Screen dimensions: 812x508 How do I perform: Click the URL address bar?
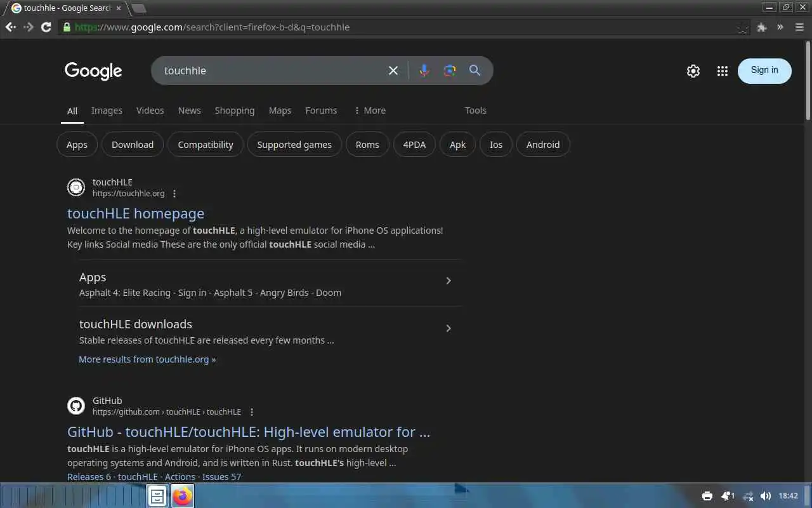tap(406, 27)
